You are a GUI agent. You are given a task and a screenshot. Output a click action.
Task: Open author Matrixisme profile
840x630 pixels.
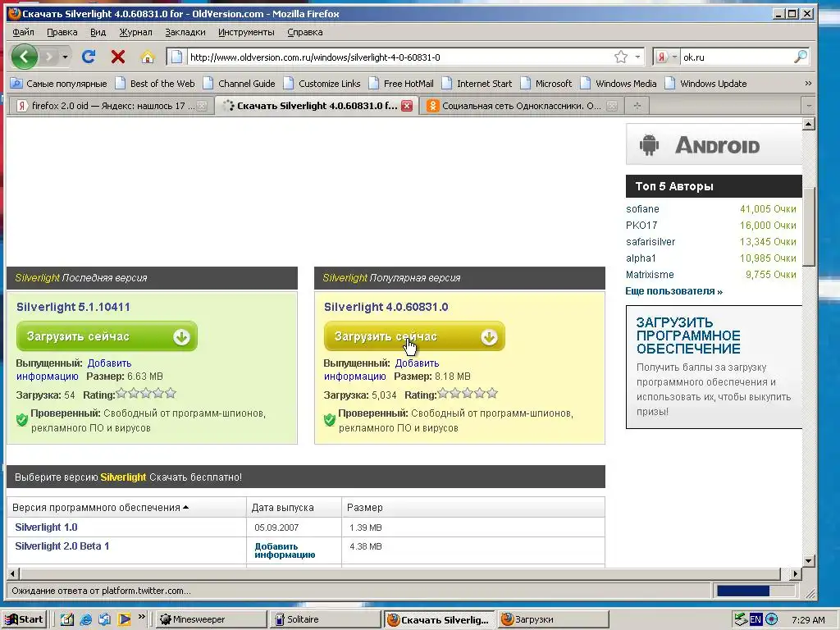650,275
